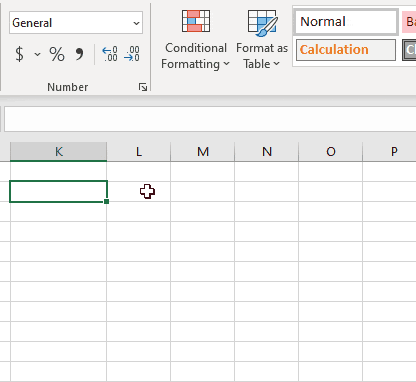Apply the Normal cell style
Screen dimensions: 416x382
346,22
